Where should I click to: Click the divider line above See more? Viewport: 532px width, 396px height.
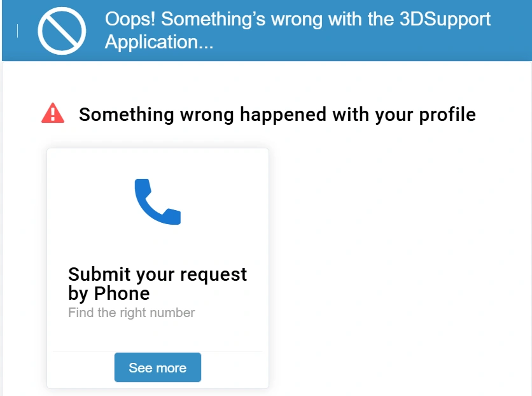[157, 351]
